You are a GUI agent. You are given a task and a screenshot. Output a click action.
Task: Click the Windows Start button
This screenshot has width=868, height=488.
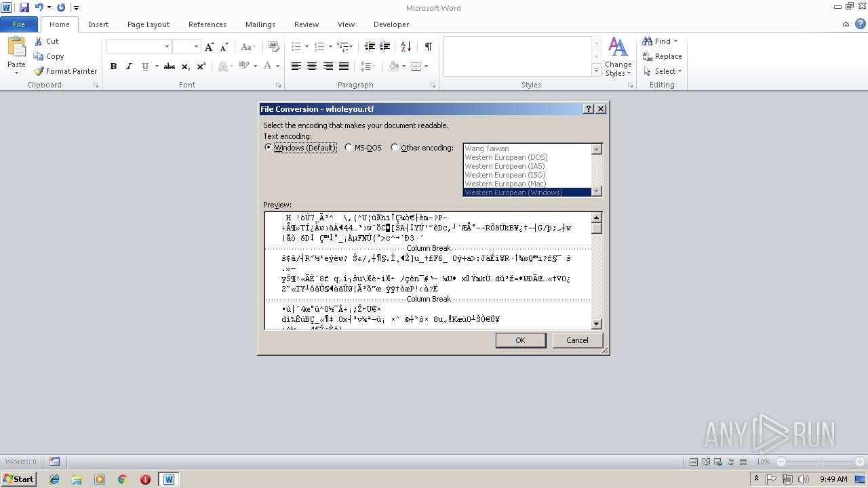tap(18, 479)
